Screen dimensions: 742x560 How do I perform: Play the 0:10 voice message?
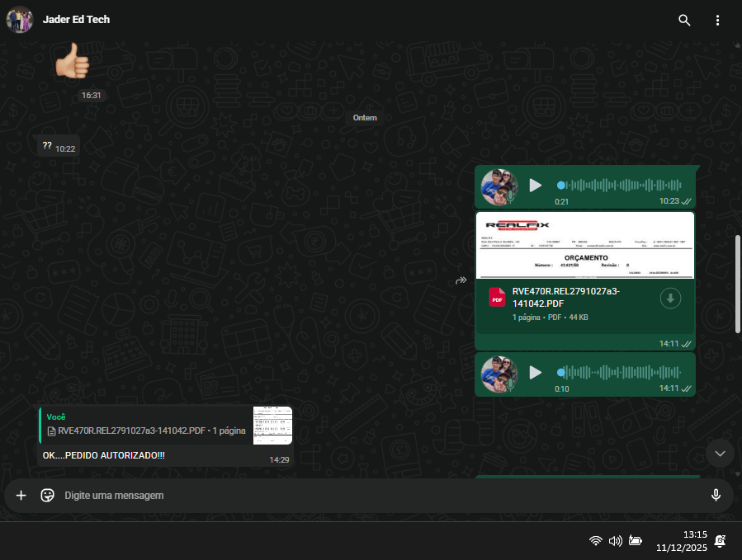(x=535, y=373)
